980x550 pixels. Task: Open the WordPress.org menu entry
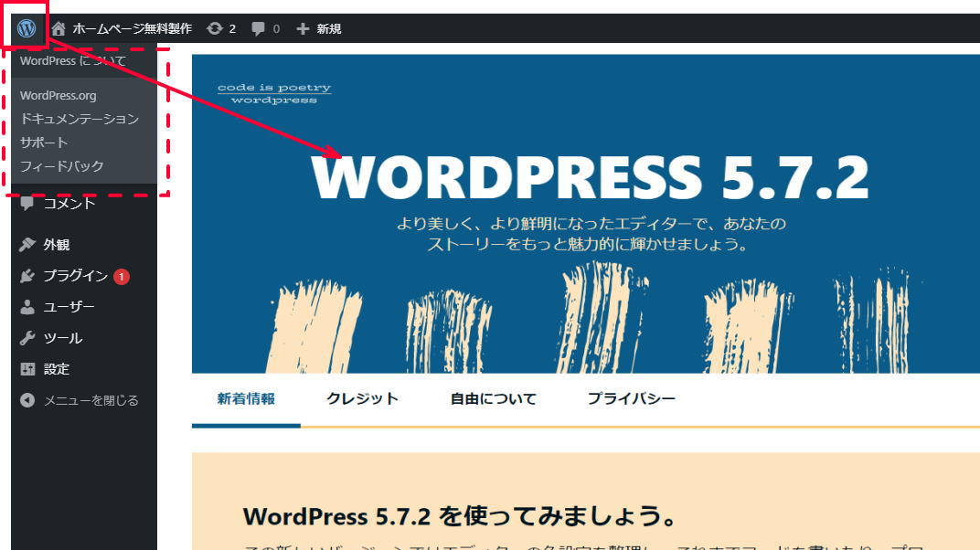[x=59, y=96]
